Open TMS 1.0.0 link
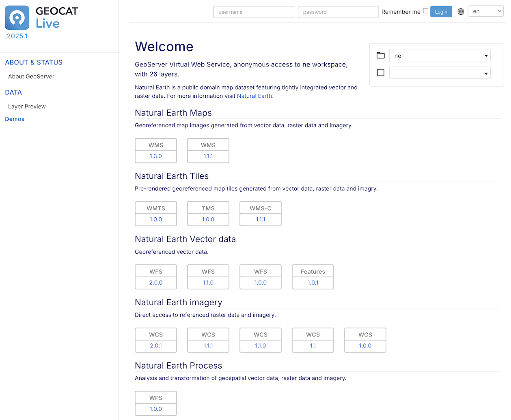Viewport: 511px width, 420px height. coord(208,219)
